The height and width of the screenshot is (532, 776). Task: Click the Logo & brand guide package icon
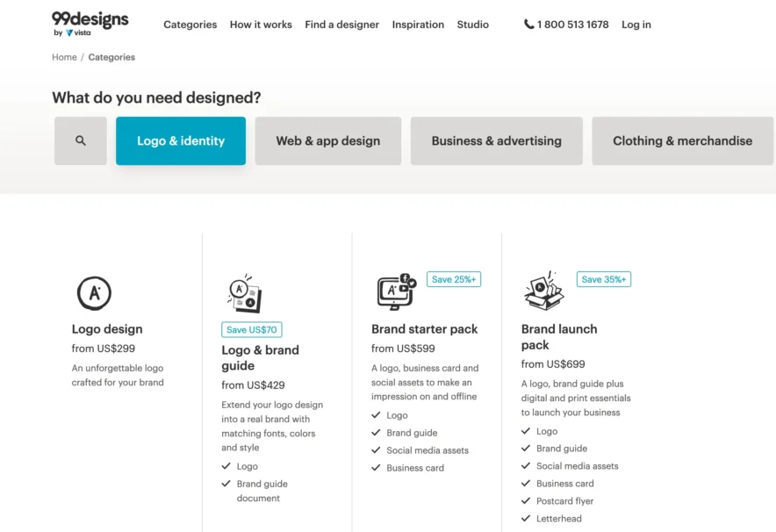tap(245, 292)
